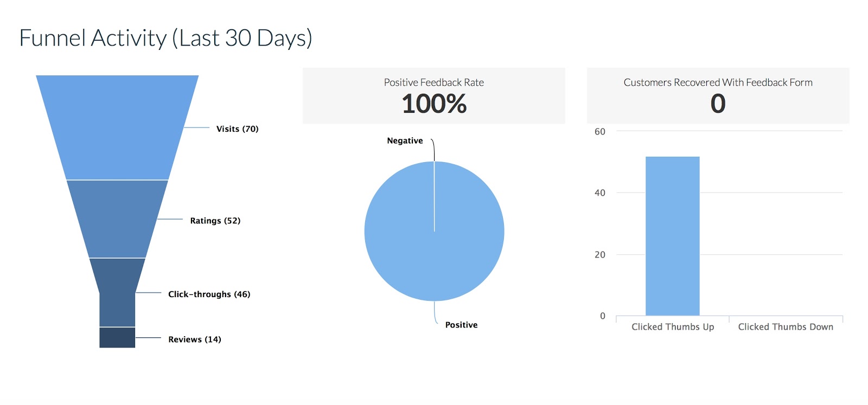Click the Visits segment of the funnel

pos(117,127)
